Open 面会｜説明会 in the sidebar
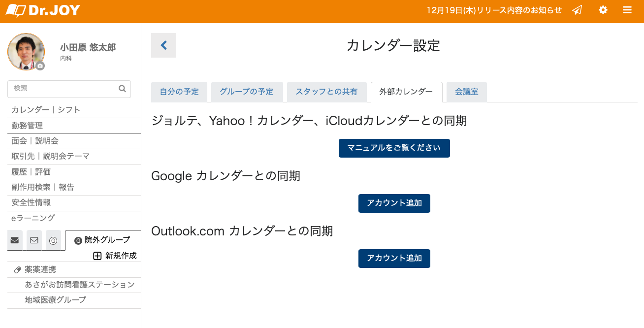The width and height of the screenshot is (644, 328). [74, 141]
